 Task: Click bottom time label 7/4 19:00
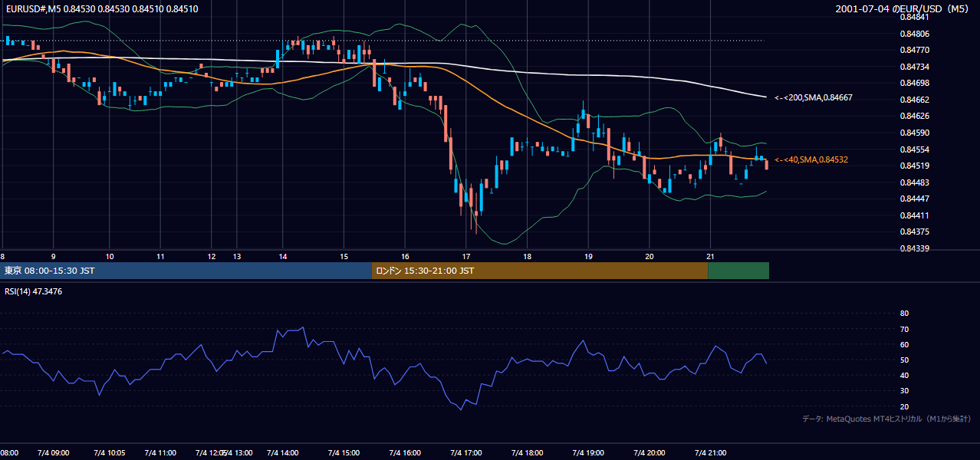pyautogui.click(x=588, y=453)
